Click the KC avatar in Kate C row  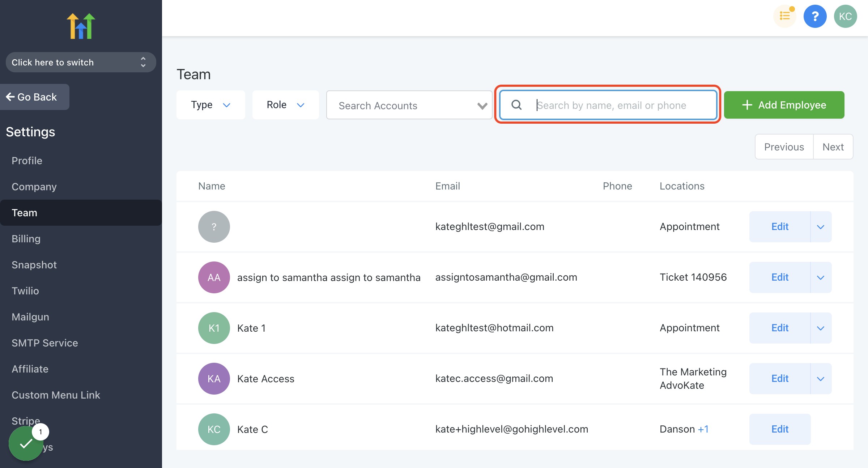214,429
